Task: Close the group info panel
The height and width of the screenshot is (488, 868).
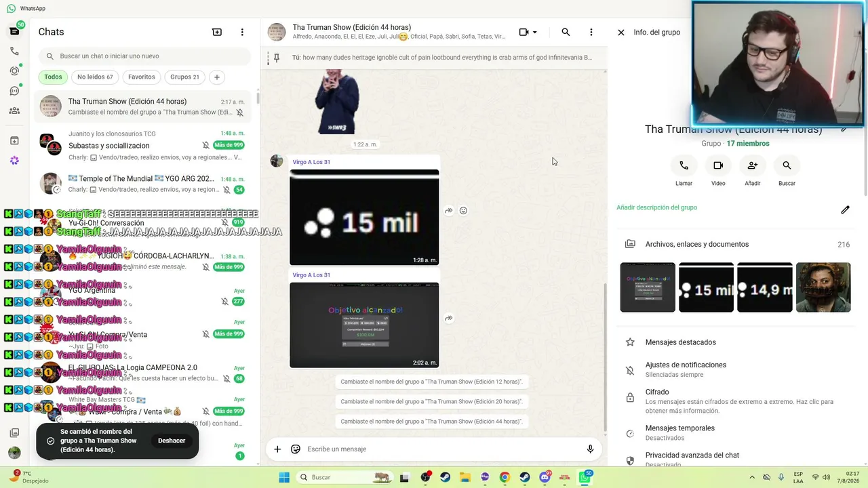Action: pos(620,32)
